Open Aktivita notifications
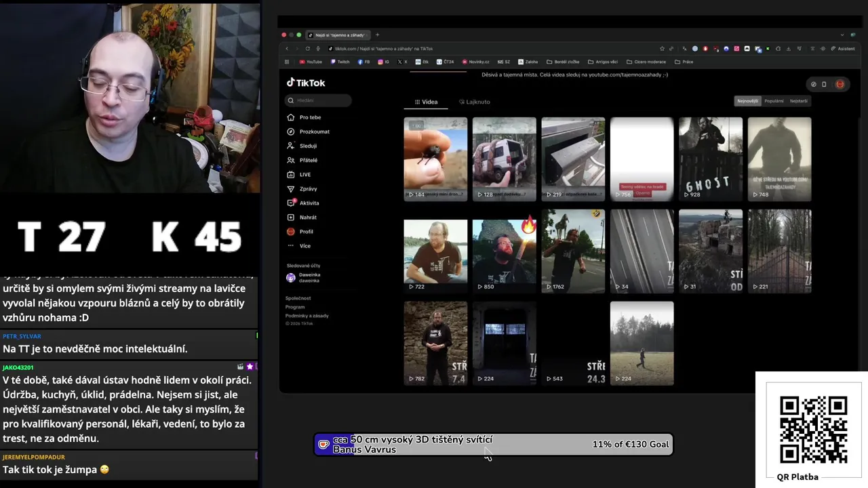Image resolution: width=868 pixels, height=488 pixels. 303,203
